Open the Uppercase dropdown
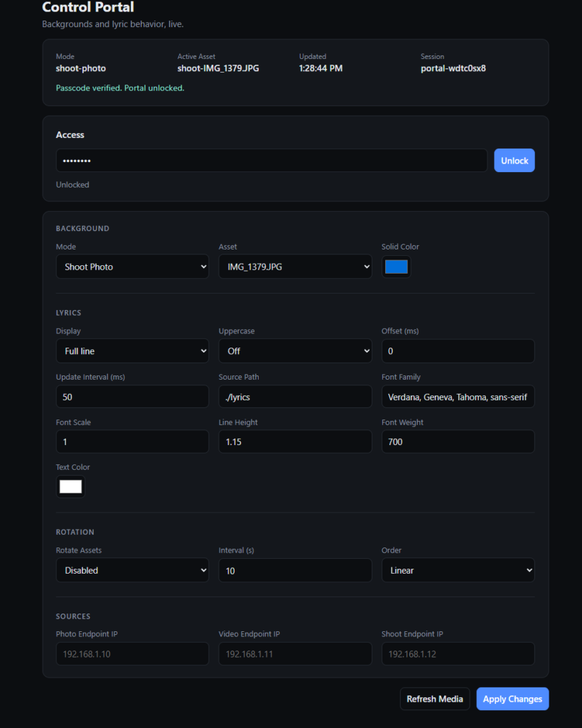Screen dimensions: 582x728 [295, 351]
